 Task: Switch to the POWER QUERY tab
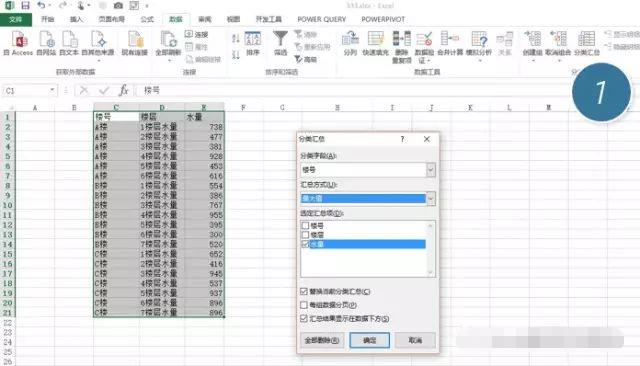[322, 19]
